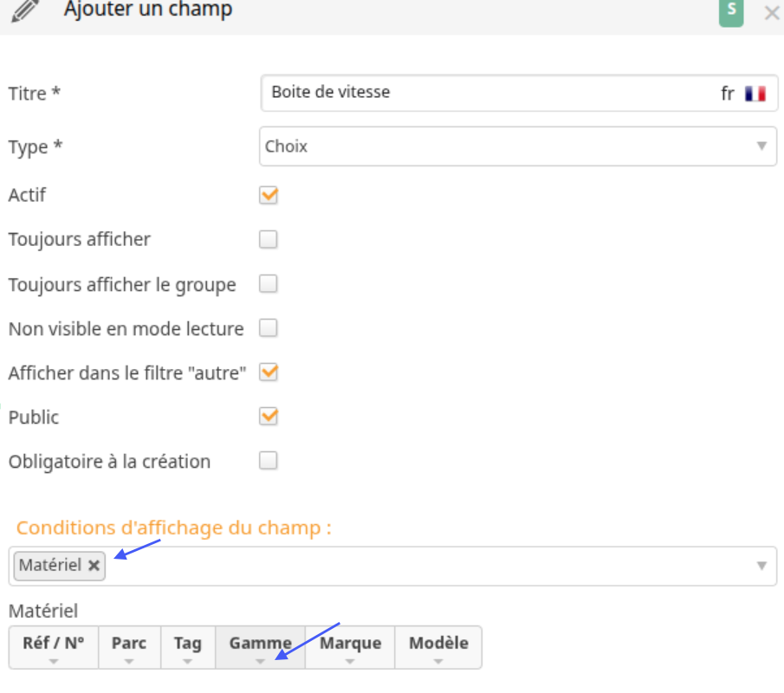Screen dimensions: 784x693
Task: Open the Type dropdown showing Choix
Action: [518, 146]
